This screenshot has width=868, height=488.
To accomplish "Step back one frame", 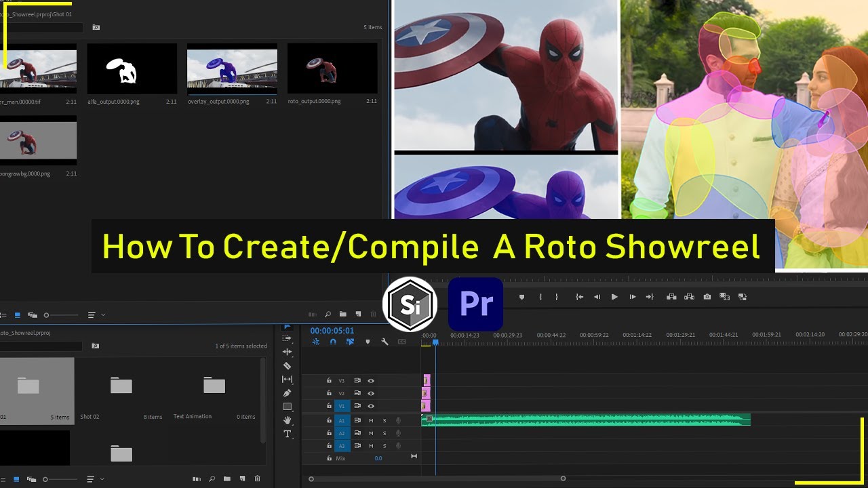I will pyautogui.click(x=597, y=297).
